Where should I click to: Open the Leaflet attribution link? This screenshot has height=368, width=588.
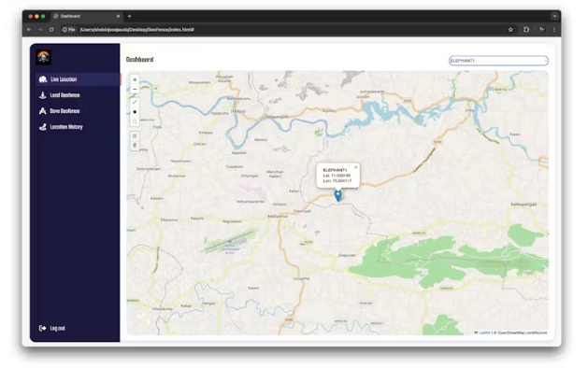(484, 333)
